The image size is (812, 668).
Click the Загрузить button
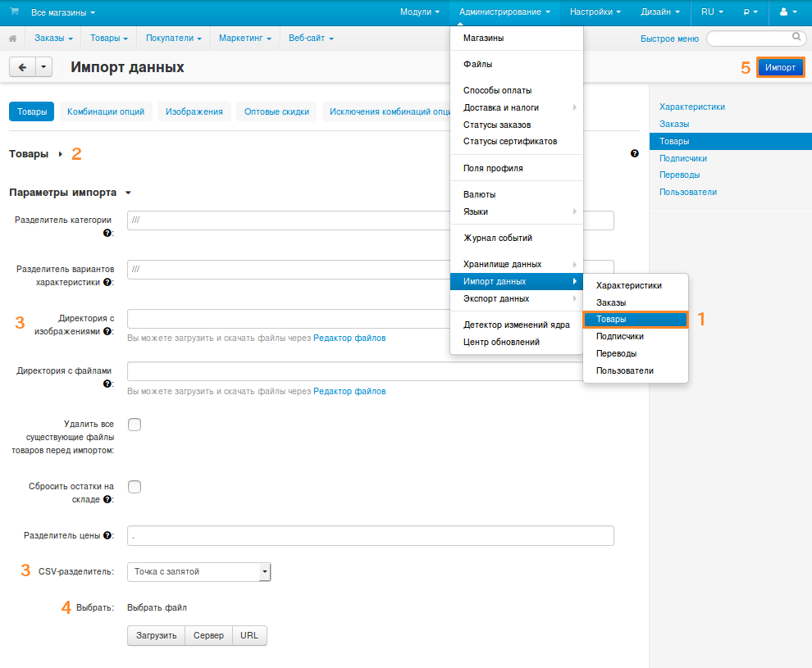156,635
